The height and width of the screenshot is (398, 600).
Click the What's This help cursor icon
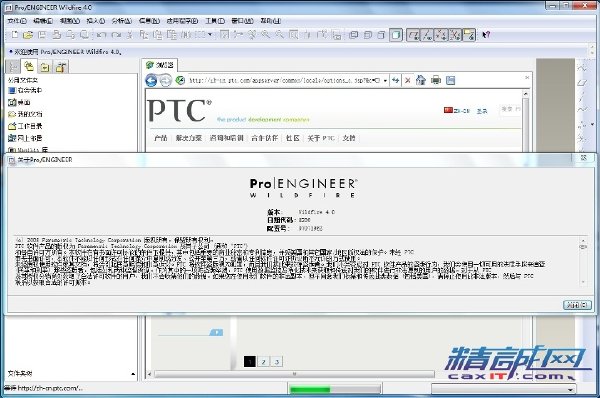486,35
